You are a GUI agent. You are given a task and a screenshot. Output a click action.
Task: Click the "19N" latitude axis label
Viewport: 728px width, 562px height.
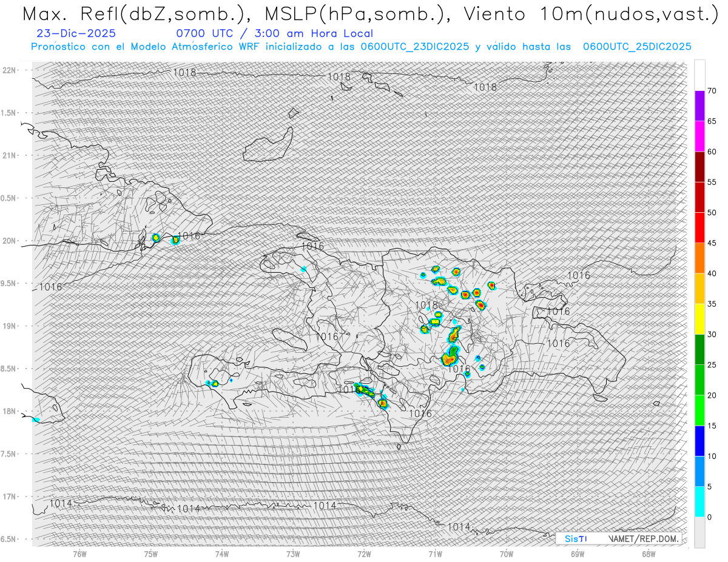point(10,326)
